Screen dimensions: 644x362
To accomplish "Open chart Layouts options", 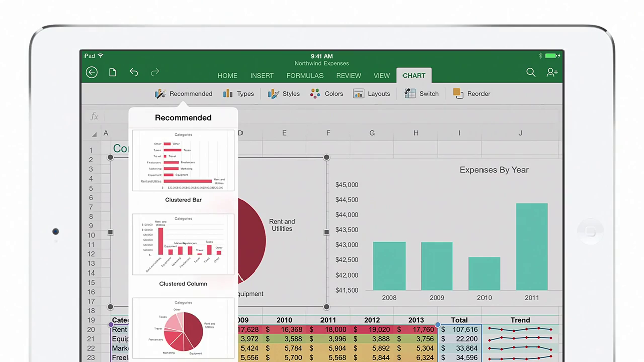I will pos(372,94).
